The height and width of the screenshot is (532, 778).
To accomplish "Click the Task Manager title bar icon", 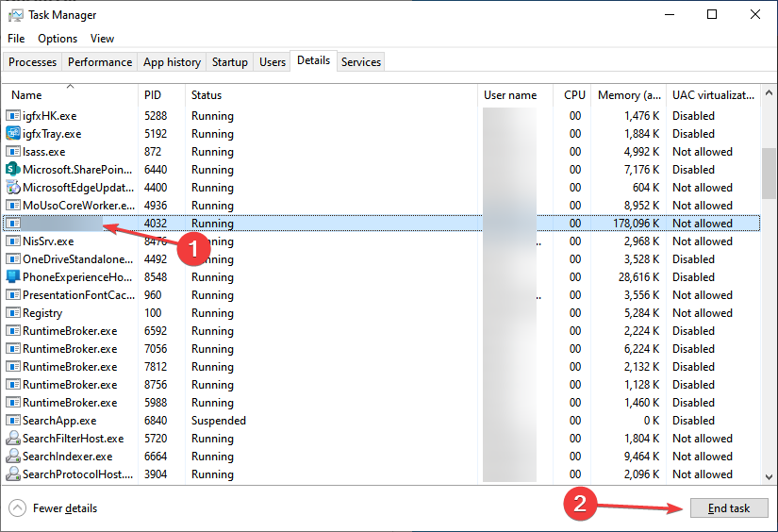I will tap(14, 15).
